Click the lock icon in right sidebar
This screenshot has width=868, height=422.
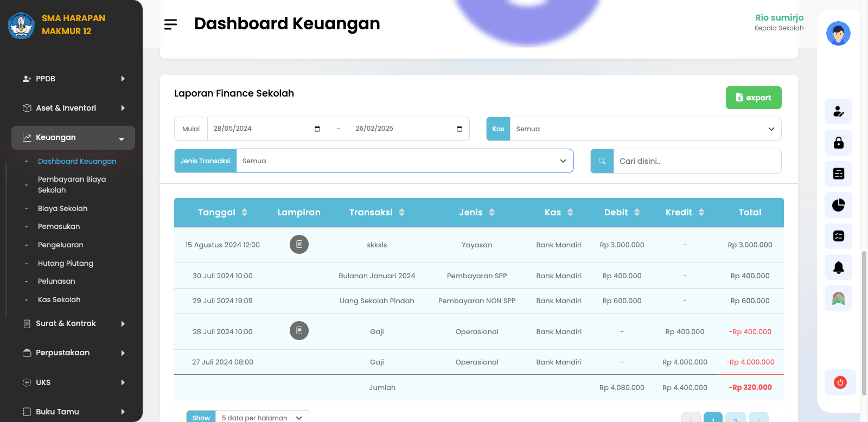coord(838,143)
